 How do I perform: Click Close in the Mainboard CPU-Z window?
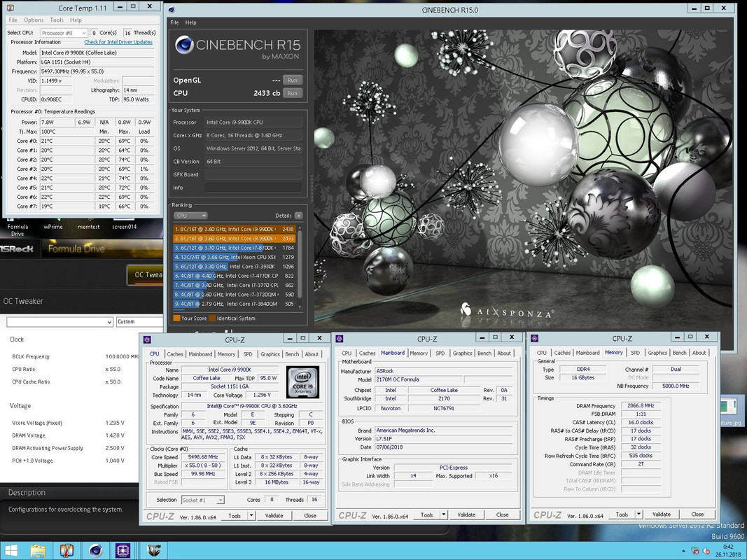coord(502,514)
